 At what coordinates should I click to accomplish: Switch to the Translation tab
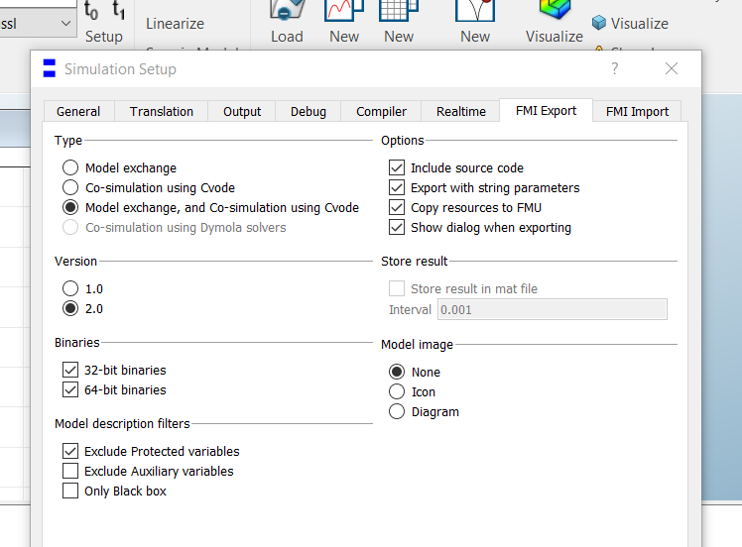[161, 112]
